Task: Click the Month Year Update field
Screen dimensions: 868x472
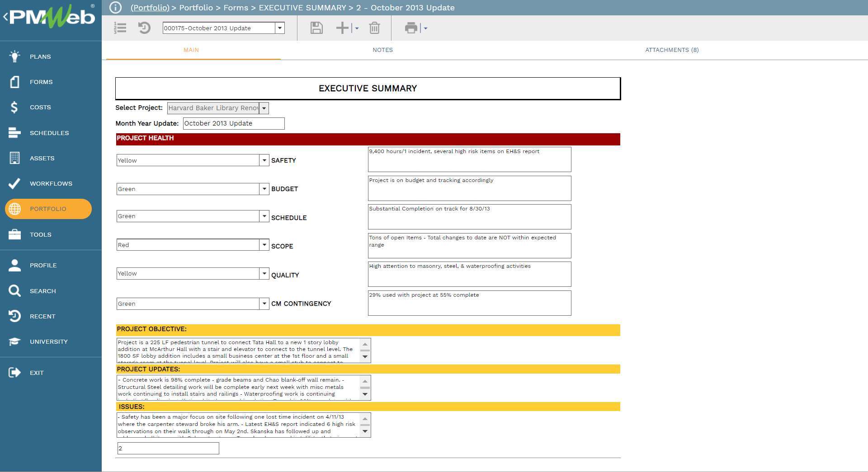Action: tap(233, 123)
